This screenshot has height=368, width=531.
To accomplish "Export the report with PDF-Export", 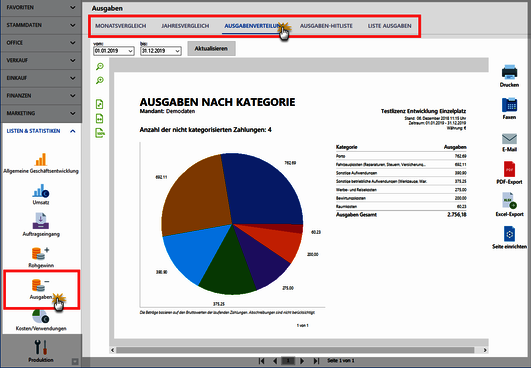I will (509, 173).
